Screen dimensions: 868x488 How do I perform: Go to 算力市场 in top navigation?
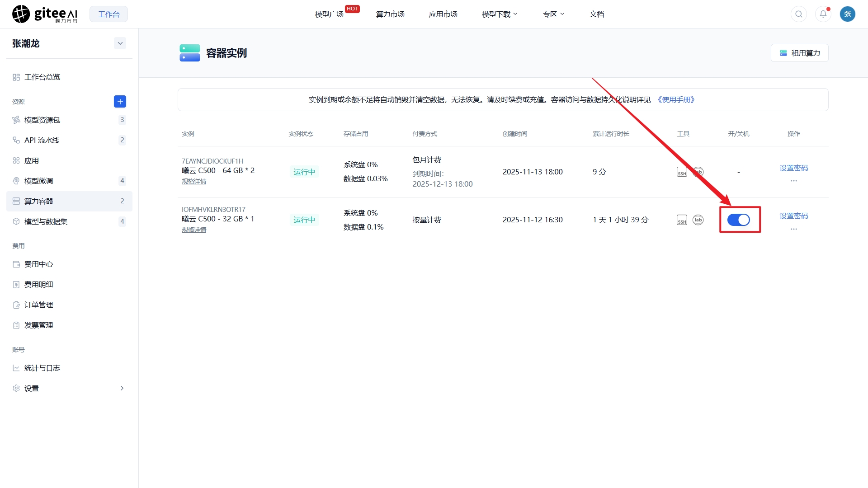(x=390, y=14)
